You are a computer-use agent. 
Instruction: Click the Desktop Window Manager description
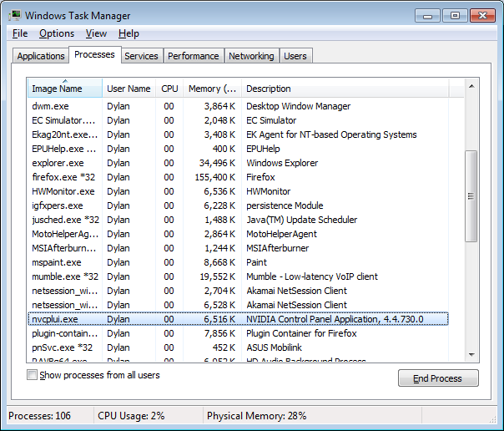298,106
